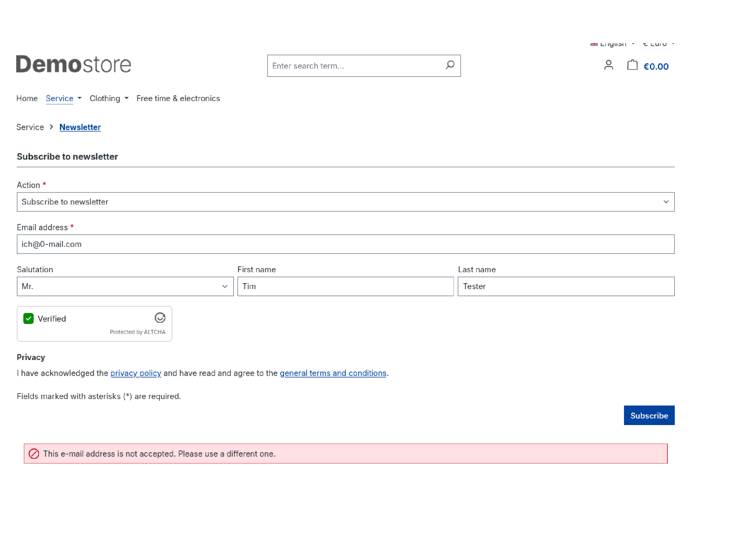
Task: Click the Last name field containing Tester
Action: point(566,286)
